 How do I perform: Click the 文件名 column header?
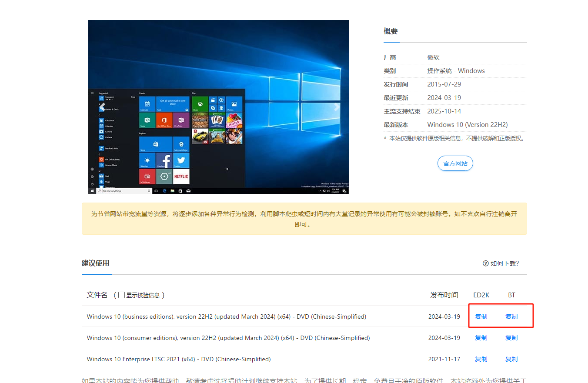point(97,295)
